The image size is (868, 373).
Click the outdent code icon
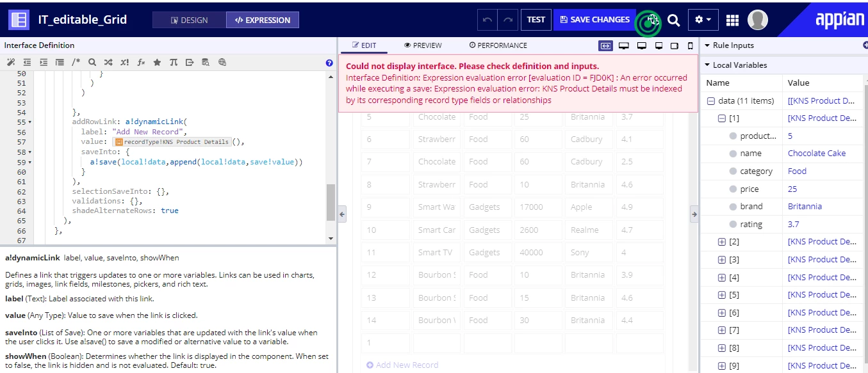[x=27, y=63]
